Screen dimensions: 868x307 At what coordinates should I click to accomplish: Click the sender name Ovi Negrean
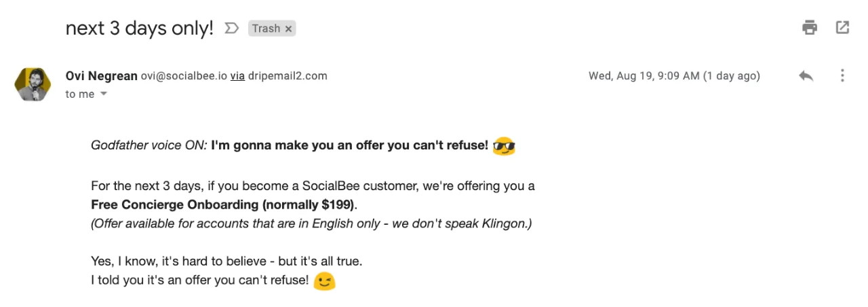(101, 76)
